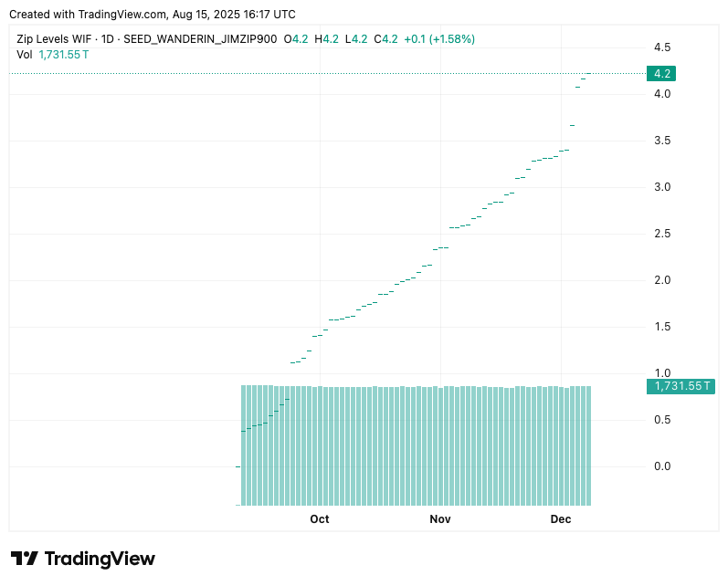This screenshot has height=586, width=728.
Task: Click the 4.5 price axis label
Action: pos(662,47)
